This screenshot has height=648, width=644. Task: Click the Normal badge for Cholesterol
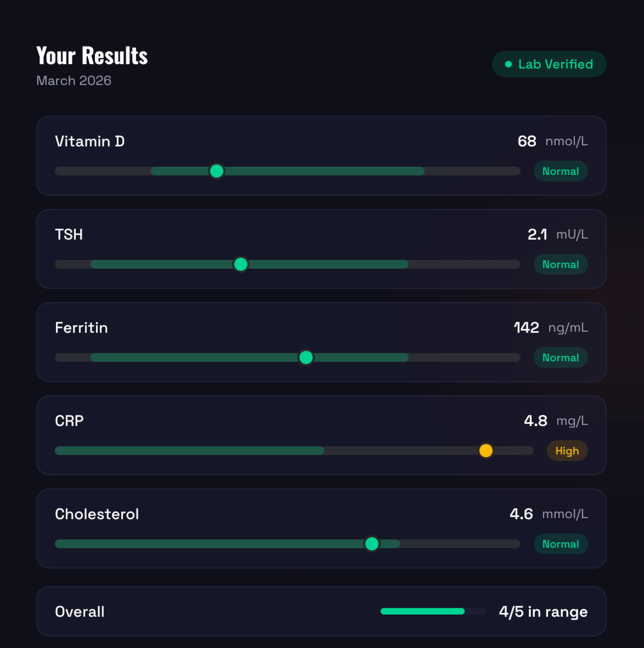560,544
